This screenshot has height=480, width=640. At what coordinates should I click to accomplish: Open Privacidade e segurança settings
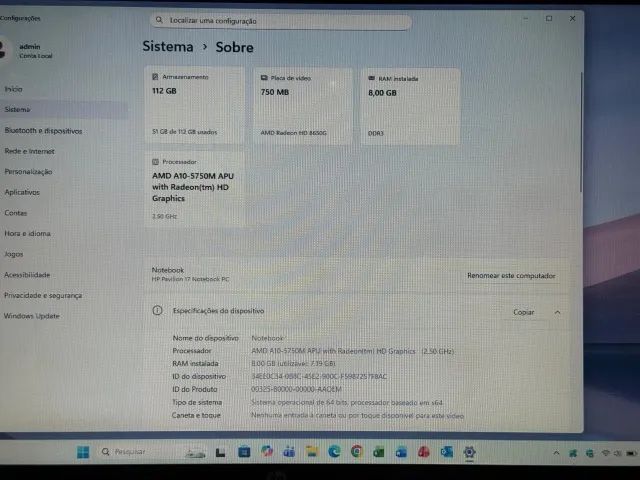click(x=43, y=295)
